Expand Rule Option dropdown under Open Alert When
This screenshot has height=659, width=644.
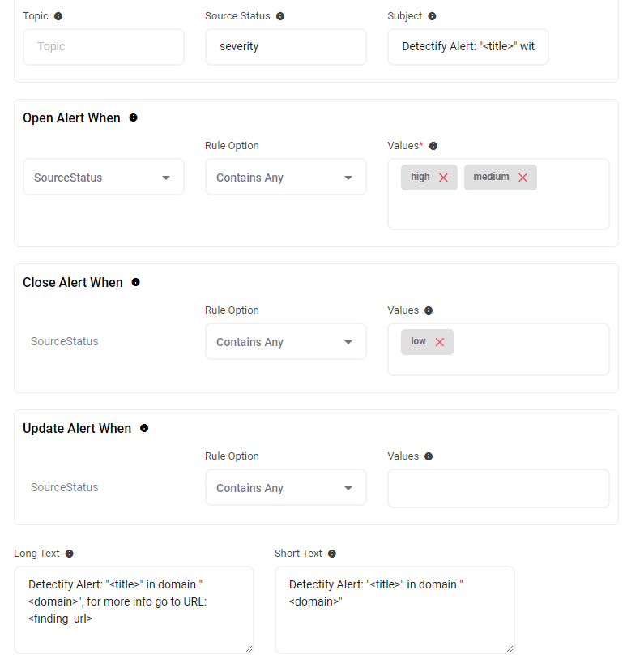coord(285,178)
